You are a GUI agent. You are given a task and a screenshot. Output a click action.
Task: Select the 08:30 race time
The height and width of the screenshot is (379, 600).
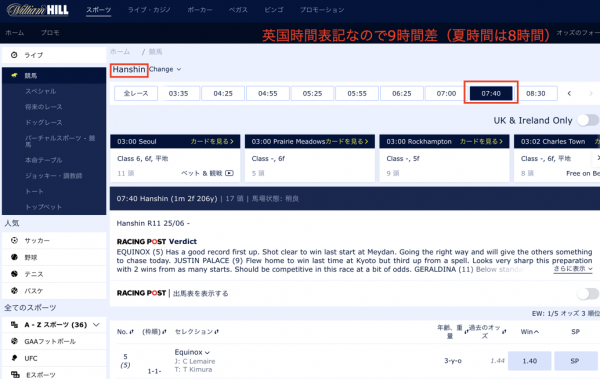pyautogui.click(x=536, y=93)
